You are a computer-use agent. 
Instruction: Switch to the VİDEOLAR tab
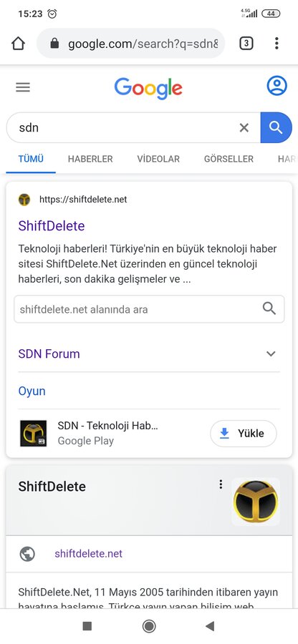pyautogui.click(x=158, y=159)
